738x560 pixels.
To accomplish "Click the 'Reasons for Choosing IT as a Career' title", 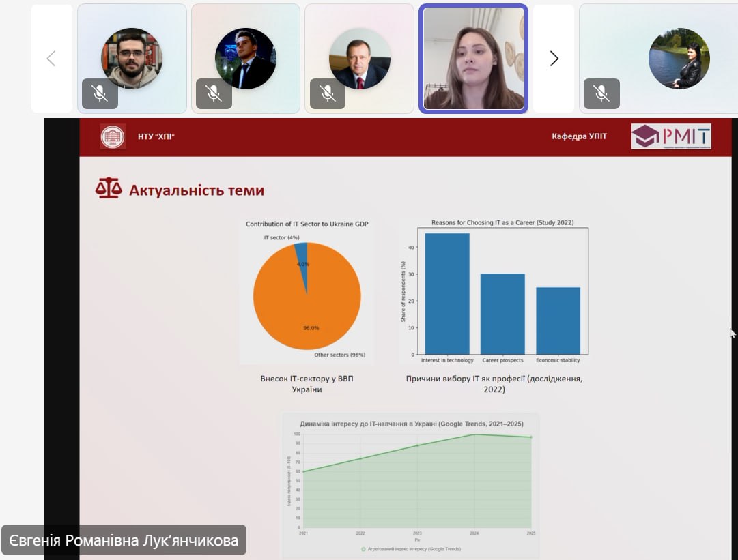I will (x=502, y=223).
